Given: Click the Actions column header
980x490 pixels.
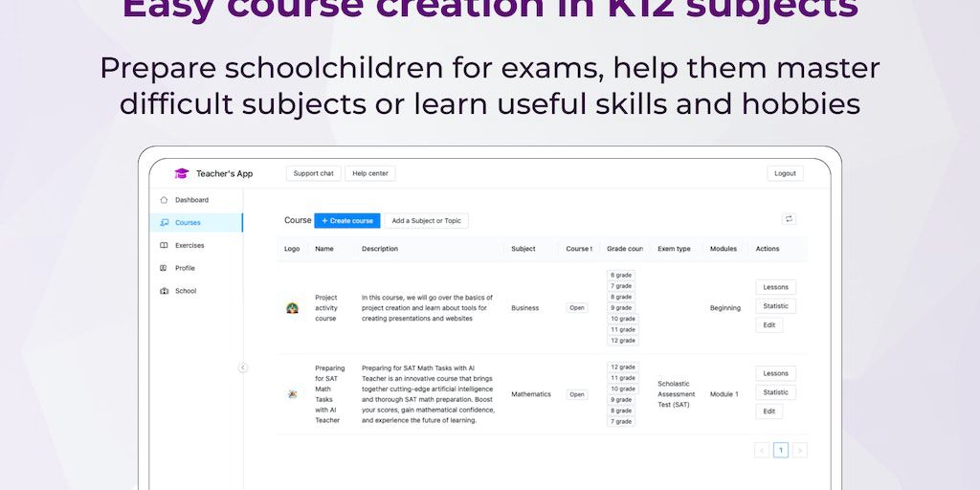Looking at the screenshot, I should [768, 249].
